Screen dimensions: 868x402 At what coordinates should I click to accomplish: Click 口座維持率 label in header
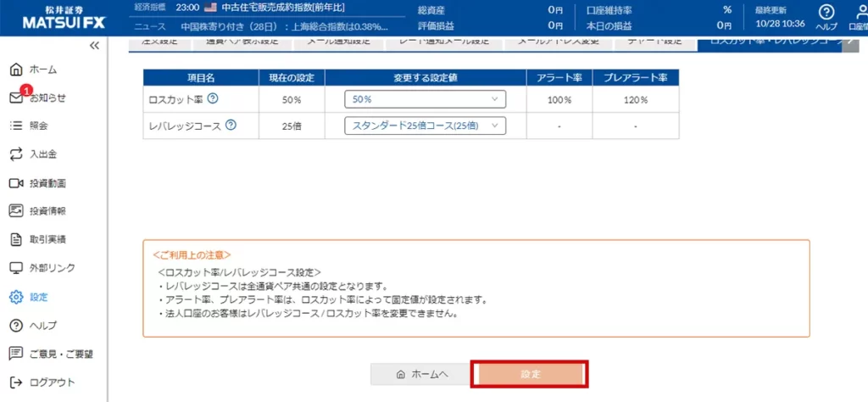coord(609,9)
